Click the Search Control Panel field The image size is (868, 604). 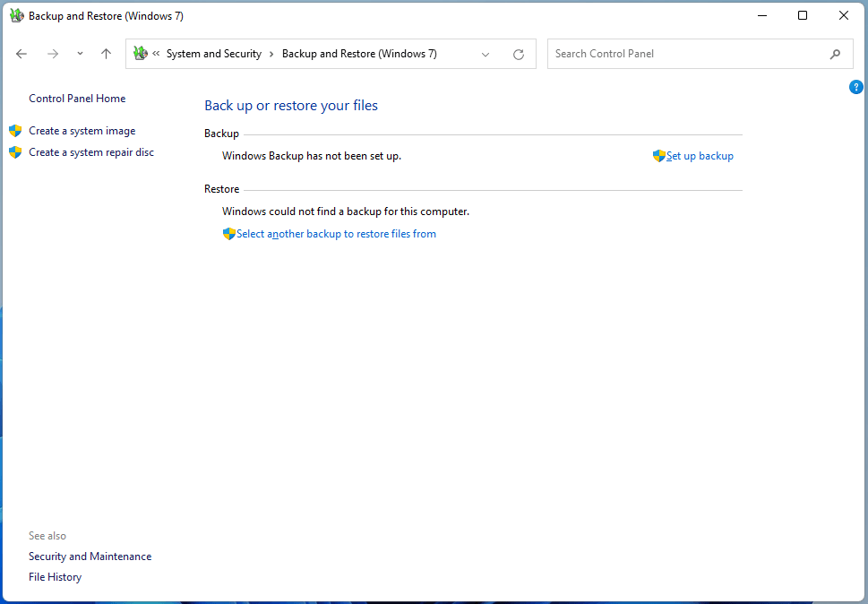point(700,54)
